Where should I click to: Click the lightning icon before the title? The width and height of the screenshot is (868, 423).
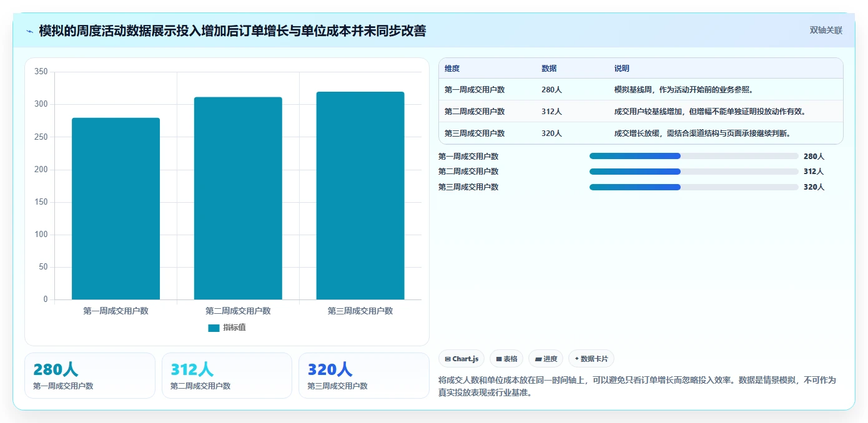tap(30, 31)
